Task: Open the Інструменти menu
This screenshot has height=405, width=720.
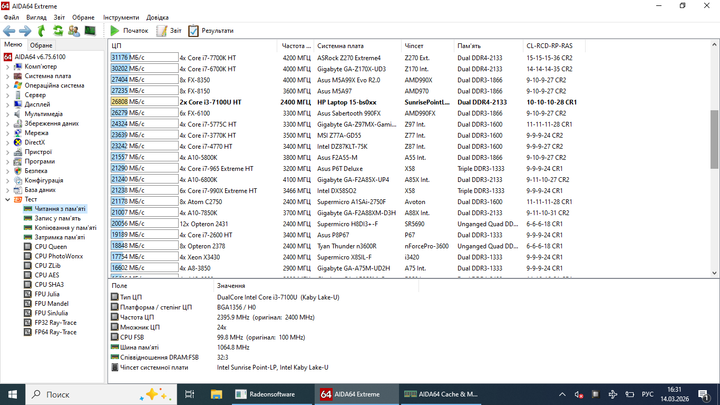Action: point(121,17)
